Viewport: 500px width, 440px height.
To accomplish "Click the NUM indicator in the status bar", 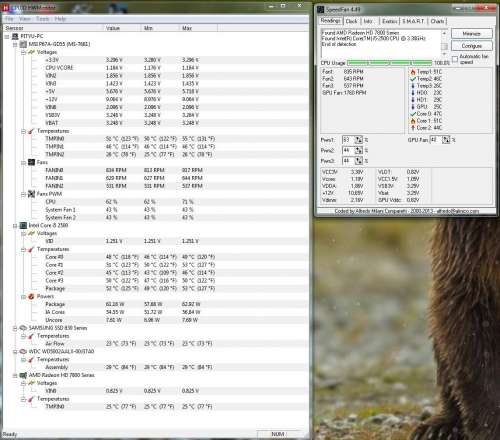I will click(x=278, y=434).
